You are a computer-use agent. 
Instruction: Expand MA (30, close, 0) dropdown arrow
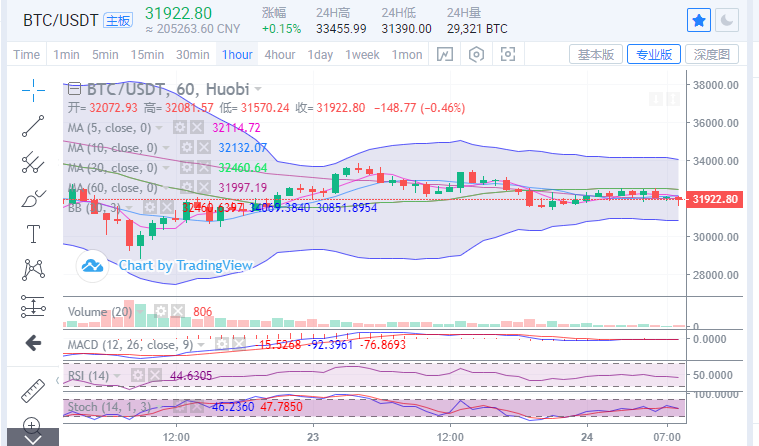[166, 168]
